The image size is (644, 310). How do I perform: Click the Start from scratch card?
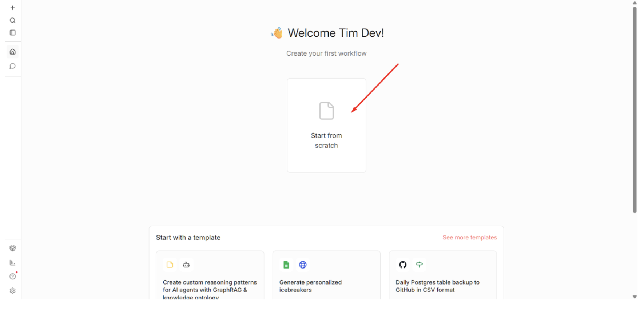(326, 126)
